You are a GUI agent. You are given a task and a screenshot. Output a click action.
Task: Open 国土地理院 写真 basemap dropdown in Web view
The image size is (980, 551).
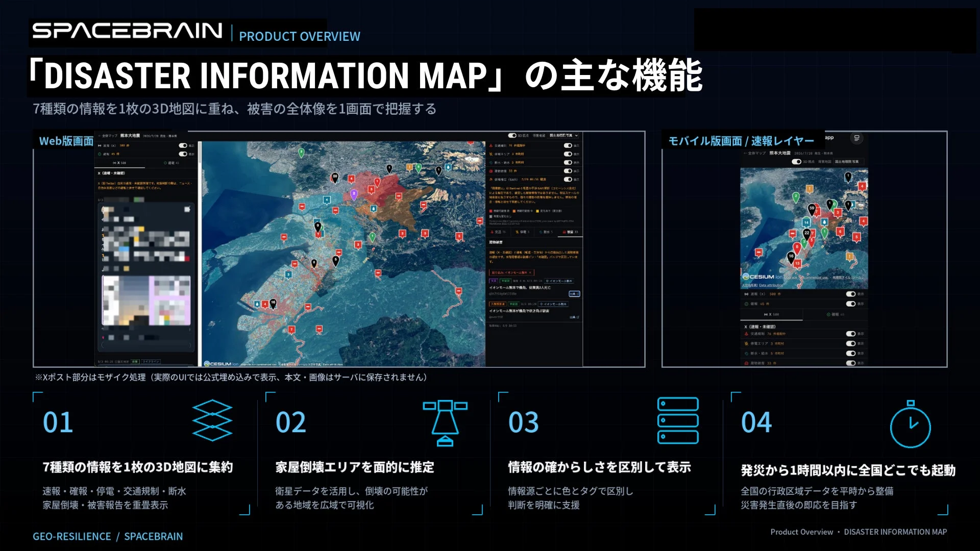pyautogui.click(x=563, y=135)
